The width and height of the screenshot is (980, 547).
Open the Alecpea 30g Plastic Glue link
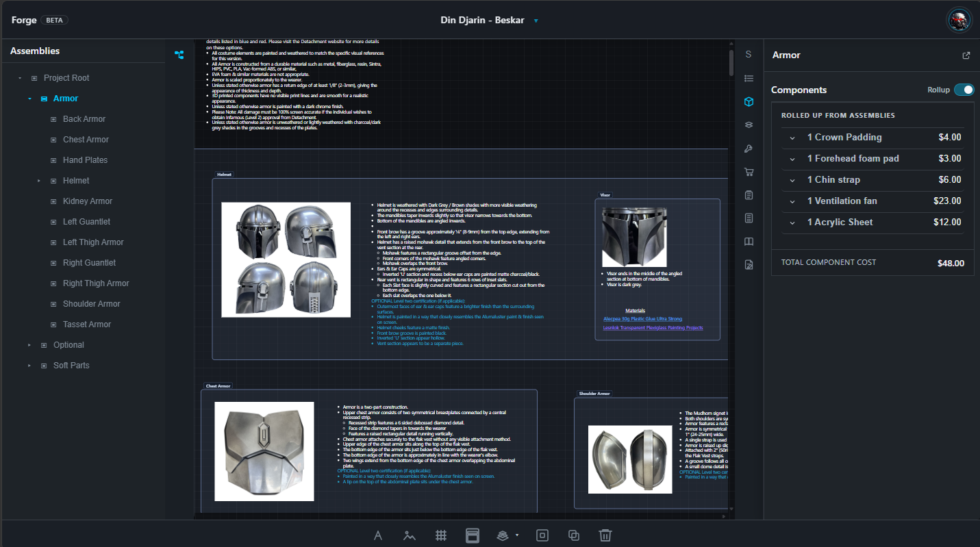coord(642,318)
